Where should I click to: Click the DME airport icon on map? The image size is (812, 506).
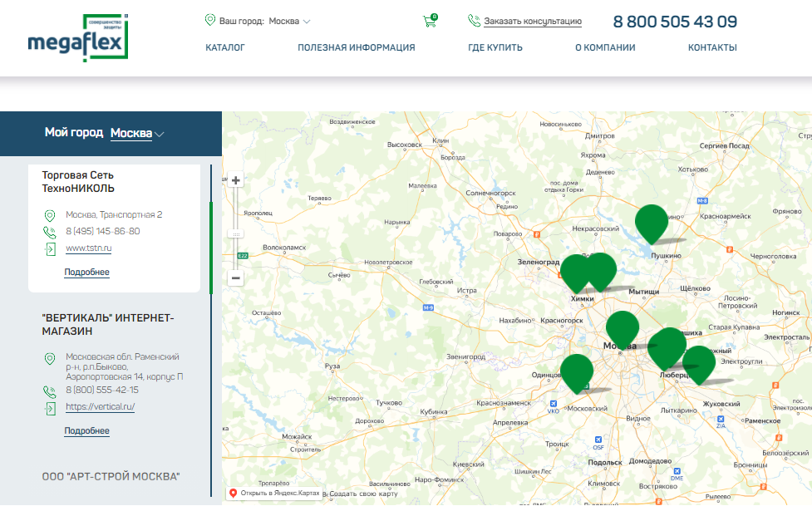[x=677, y=471]
